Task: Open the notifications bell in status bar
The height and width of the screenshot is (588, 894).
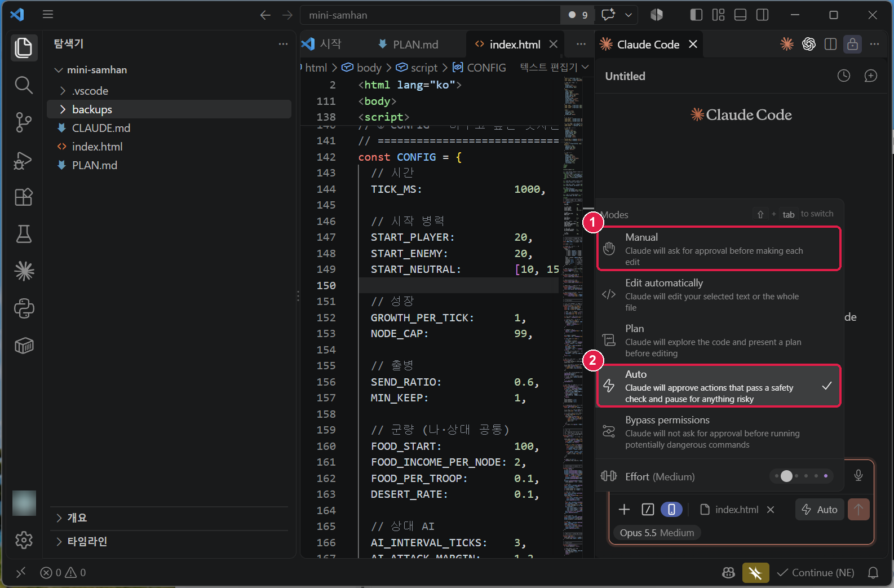Action: [873, 573]
